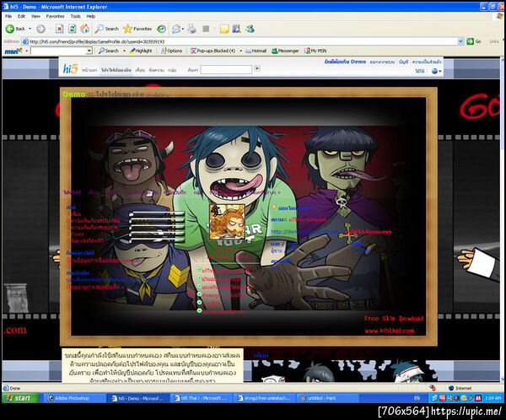Viewport: 506px width, 420px height.
Task: Open the History clock icon
Action: tap(161, 29)
